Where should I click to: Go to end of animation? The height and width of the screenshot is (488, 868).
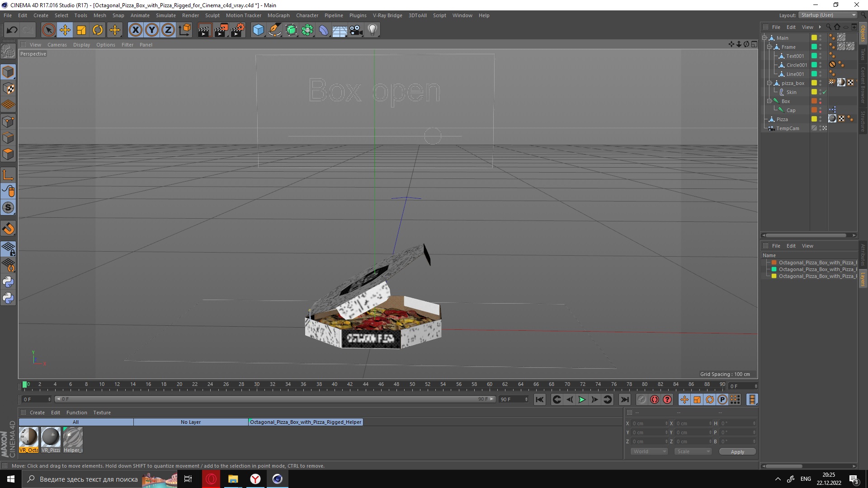625,399
